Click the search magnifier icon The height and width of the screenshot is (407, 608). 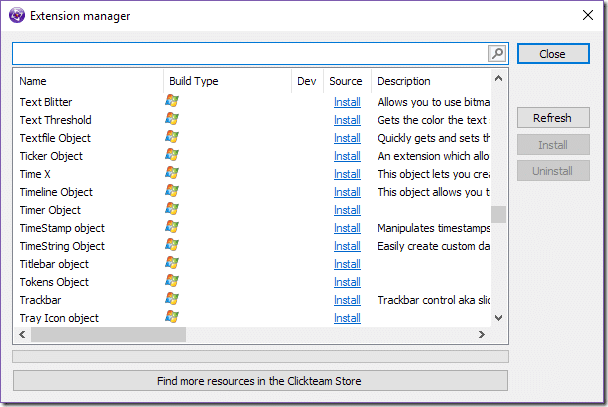[497, 53]
